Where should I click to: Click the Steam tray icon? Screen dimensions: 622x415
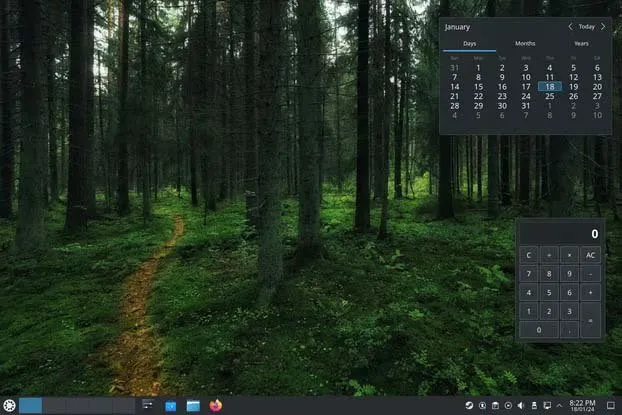(x=470, y=405)
